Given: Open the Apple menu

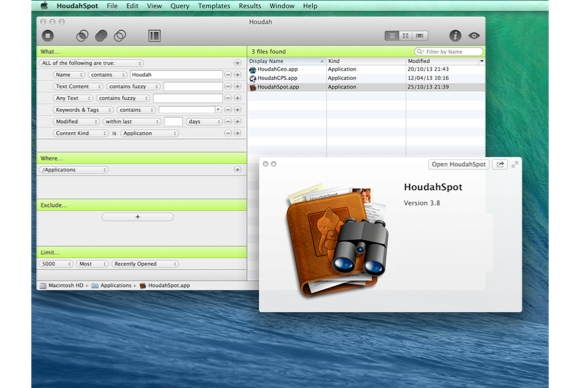Looking at the screenshot, I should [x=44, y=6].
